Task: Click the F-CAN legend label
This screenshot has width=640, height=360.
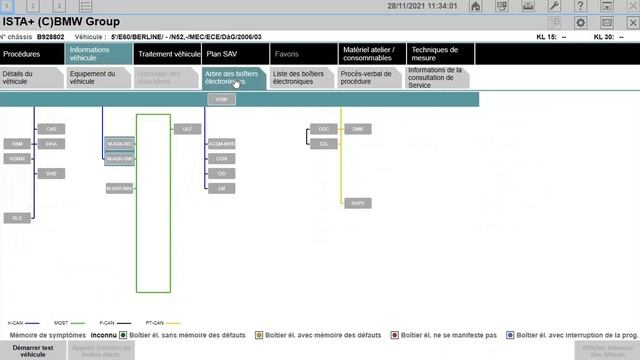Action: (x=107, y=323)
